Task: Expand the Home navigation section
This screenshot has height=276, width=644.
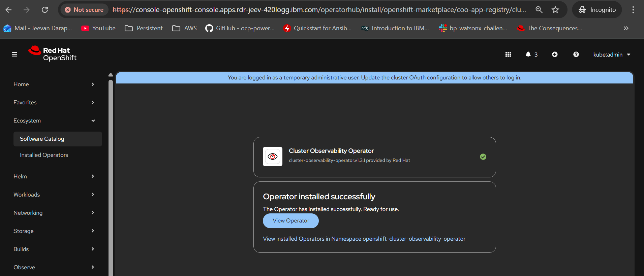Action: point(54,84)
